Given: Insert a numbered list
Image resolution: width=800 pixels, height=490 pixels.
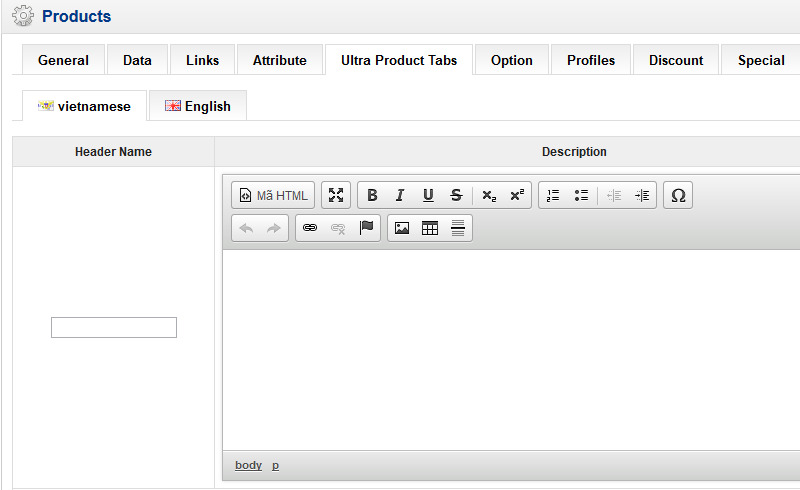Looking at the screenshot, I should [x=553, y=195].
